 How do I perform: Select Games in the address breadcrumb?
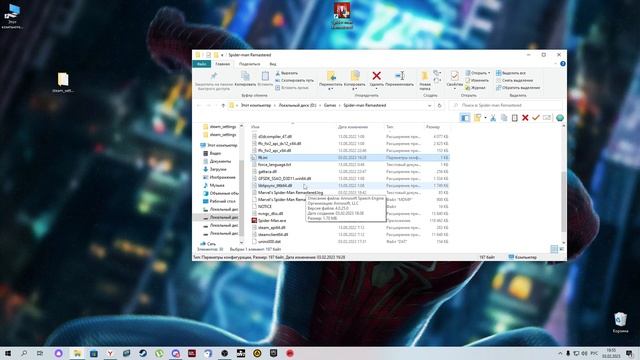click(330, 106)
